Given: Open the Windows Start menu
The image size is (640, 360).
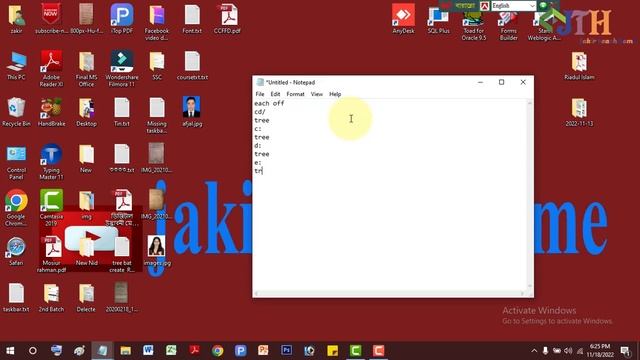Looking at the screenshot, I should point(10,351).
